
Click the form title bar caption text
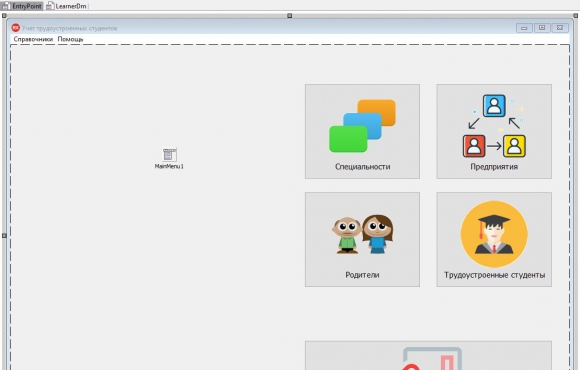pos(69,28)
